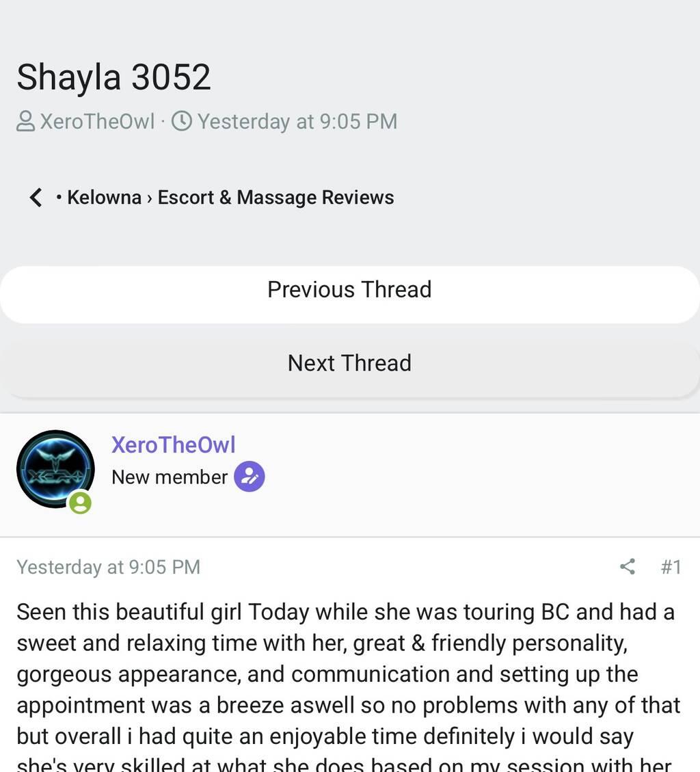Click the user icon beside the header author name

[25, 121]
